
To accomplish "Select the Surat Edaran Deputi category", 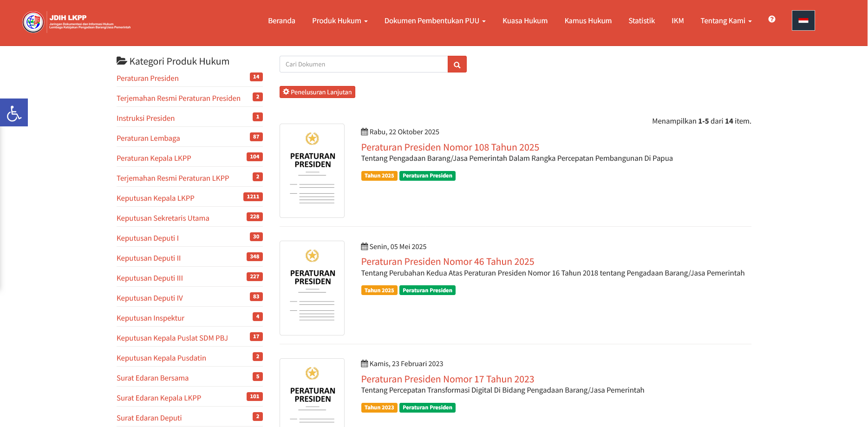I will 149,418.
